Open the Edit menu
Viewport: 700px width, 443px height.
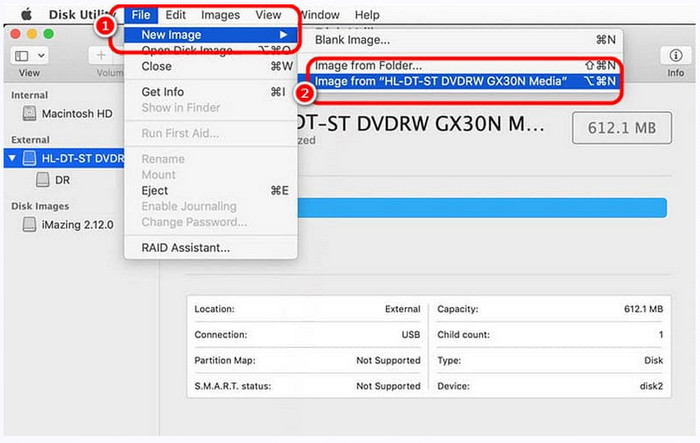tap(176, 15)
